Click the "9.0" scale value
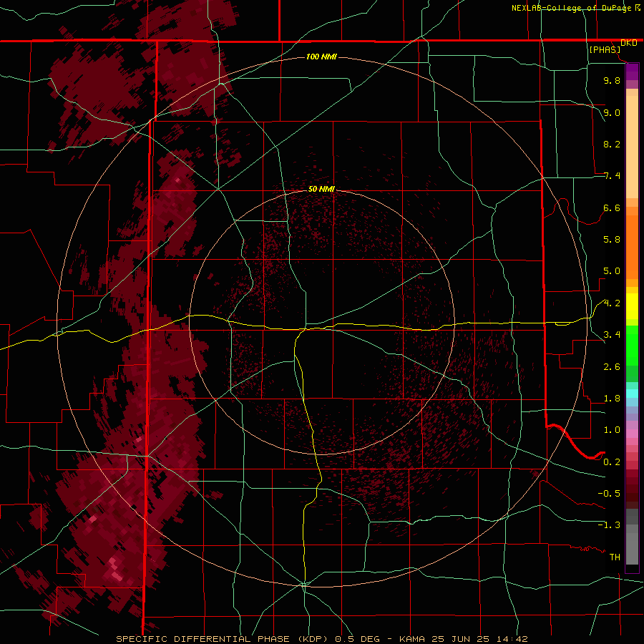Viewport: 644px width, 644px height. point(612,112)
